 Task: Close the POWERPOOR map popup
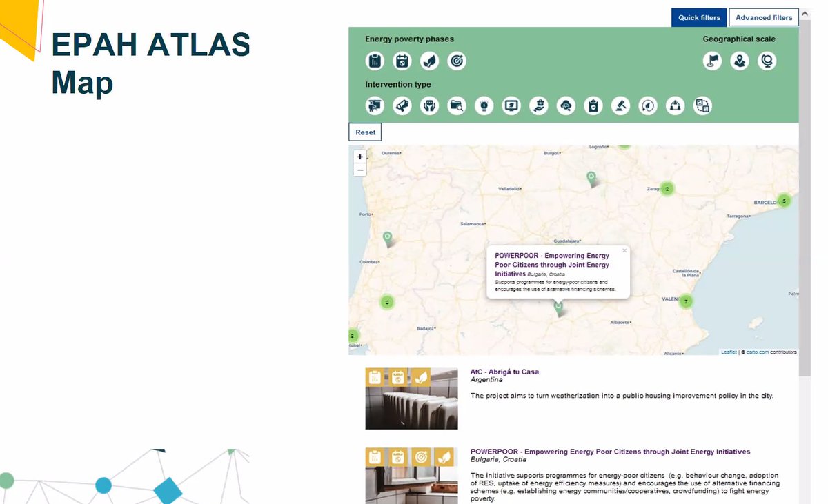coord(624,251)
